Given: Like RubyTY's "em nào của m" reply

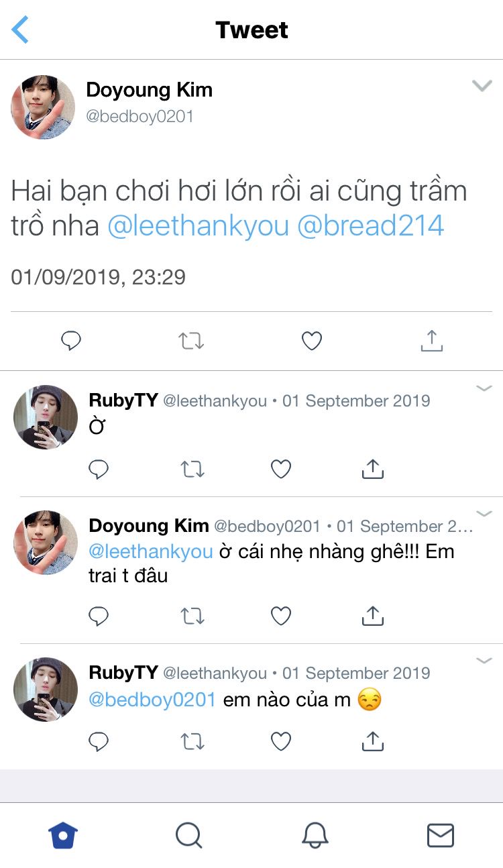Looking at the screenshot, I should (280, 741).
